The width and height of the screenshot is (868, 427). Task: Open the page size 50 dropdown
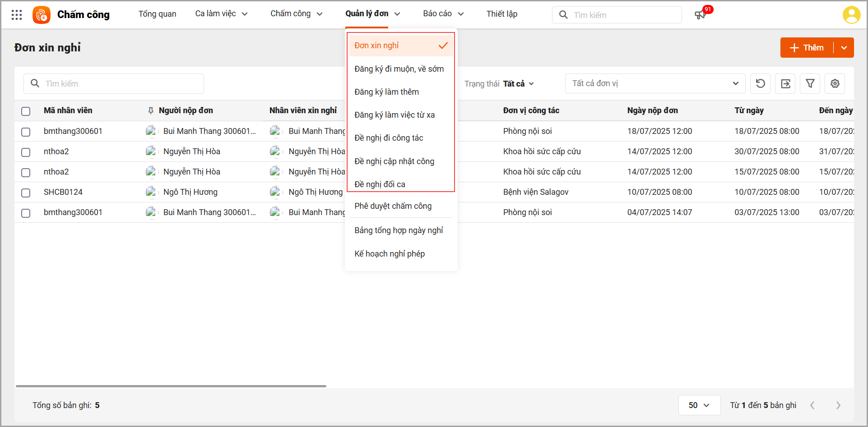tap(699, 405)
